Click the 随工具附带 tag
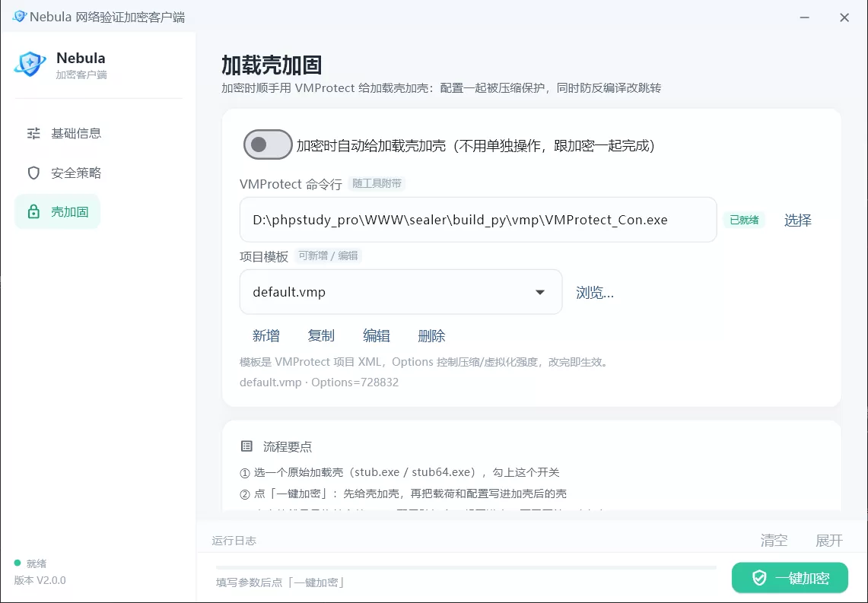868x603 pixels. click(377, 183)
